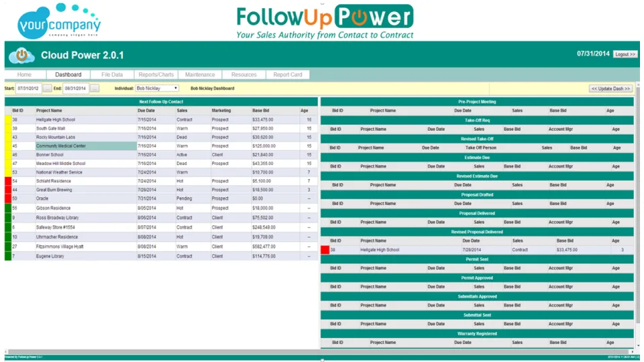
Task: Click the $125,000.00 base bid value
Action: pyautogui.click(x=264, y=146)
